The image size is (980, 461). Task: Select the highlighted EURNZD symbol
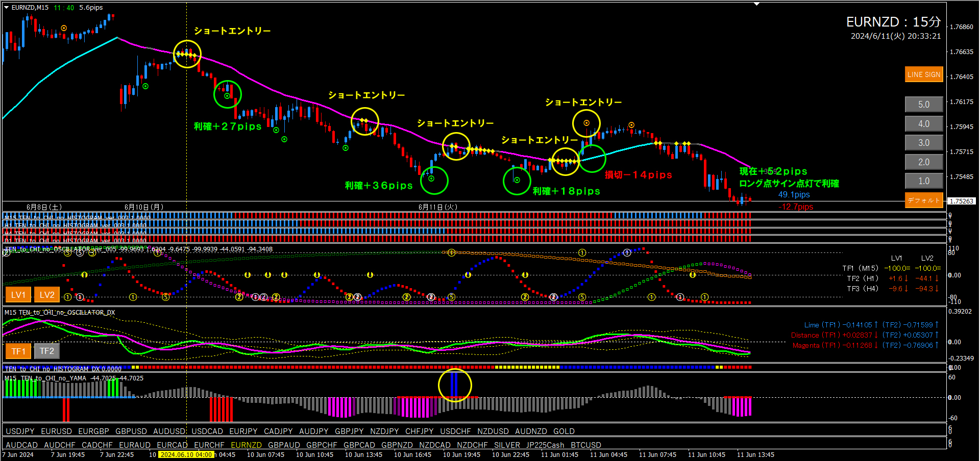click(x=246, y=445)
